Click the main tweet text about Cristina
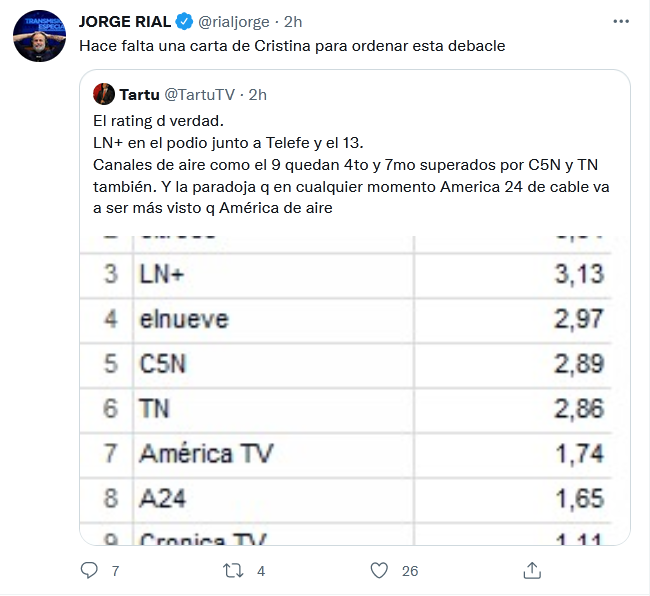 pos(292,46)
